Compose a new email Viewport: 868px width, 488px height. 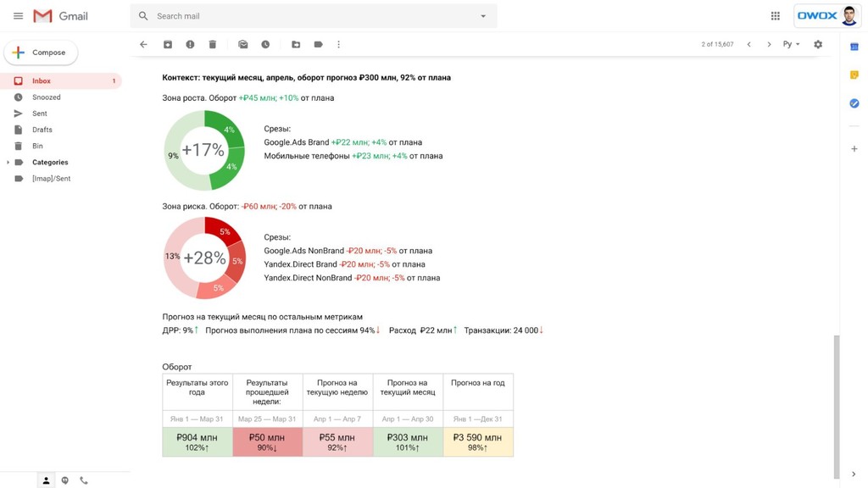[41, 53]
